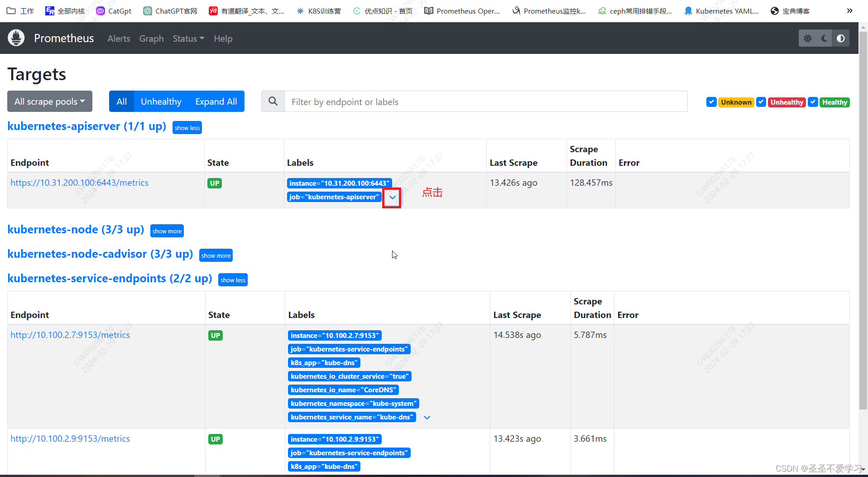Screen dimensions: 868x477
Task: Click the red Unhealthy badge
Action: [x=787, y=102]
